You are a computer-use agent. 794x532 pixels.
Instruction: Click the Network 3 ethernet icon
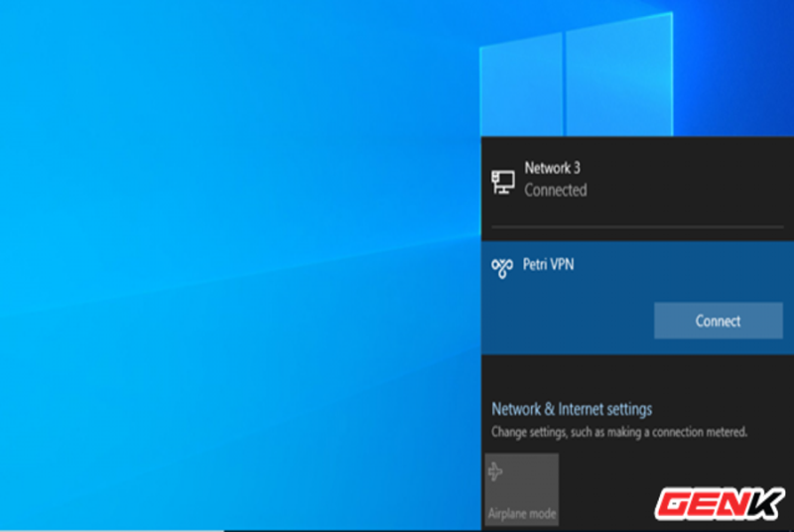coord(503,182)
